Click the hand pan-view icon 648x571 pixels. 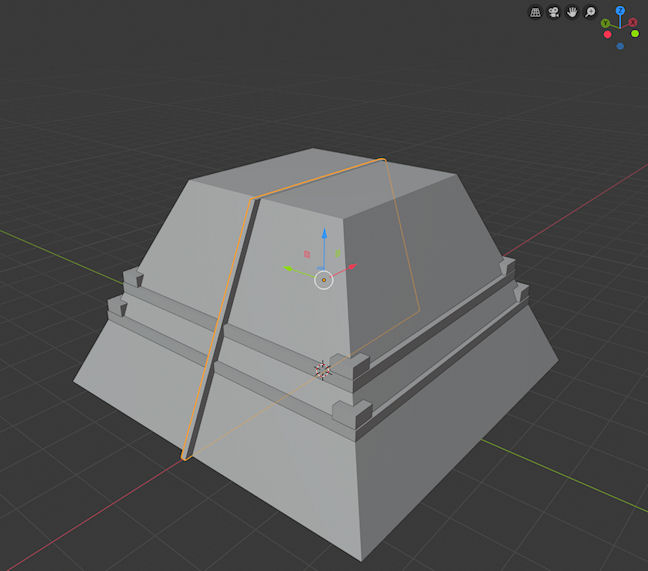(572, 12)
